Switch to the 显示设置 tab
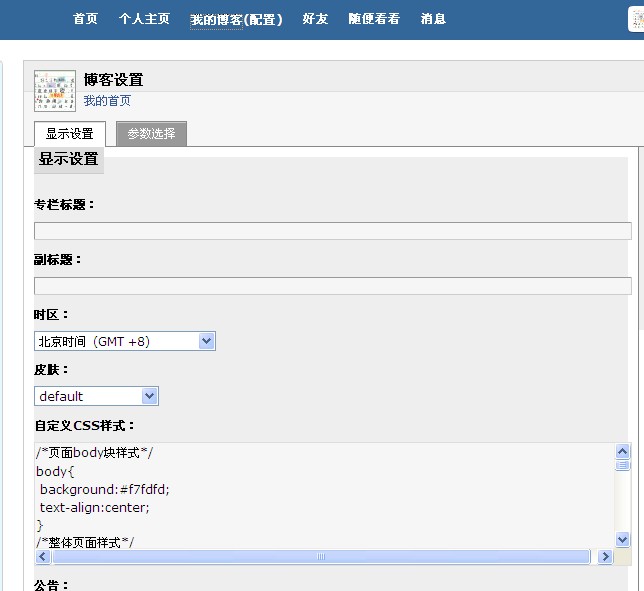The height and width of the screenshot is (591, 644). (70, 134)
